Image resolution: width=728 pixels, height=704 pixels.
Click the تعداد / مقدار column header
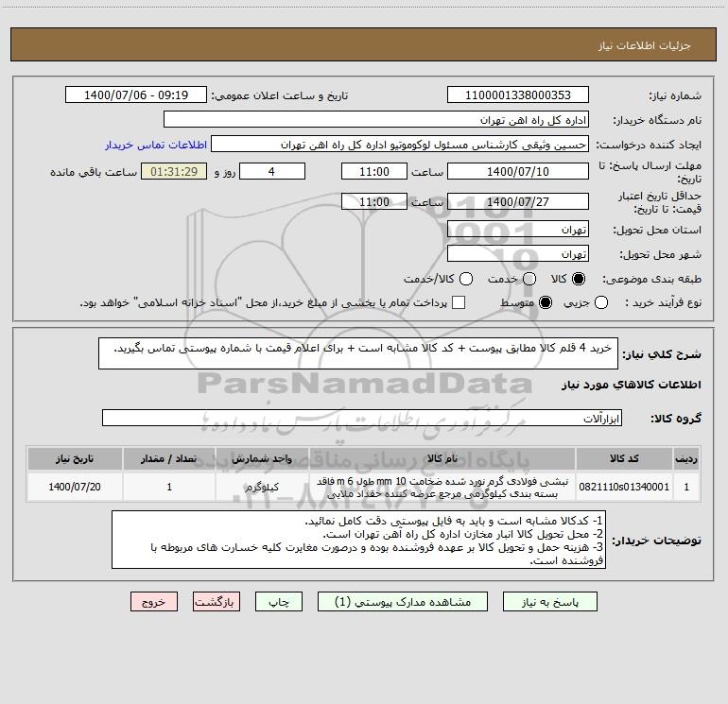point(169,458)
